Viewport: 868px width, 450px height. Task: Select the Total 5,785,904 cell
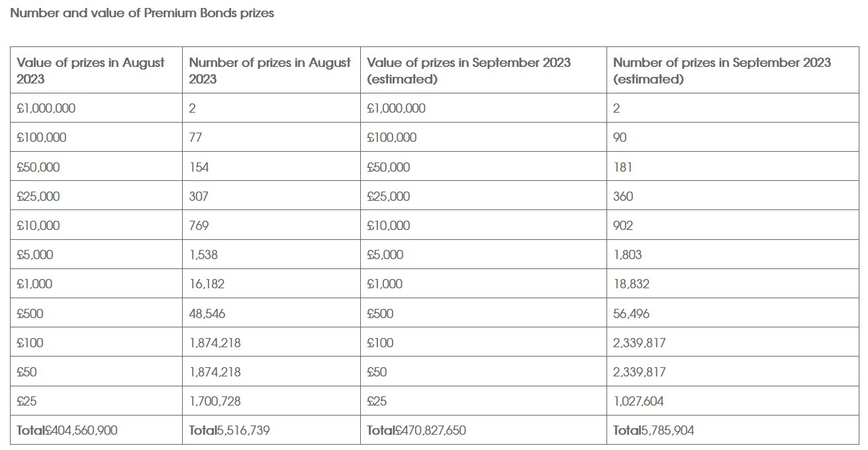click(732, 429)
